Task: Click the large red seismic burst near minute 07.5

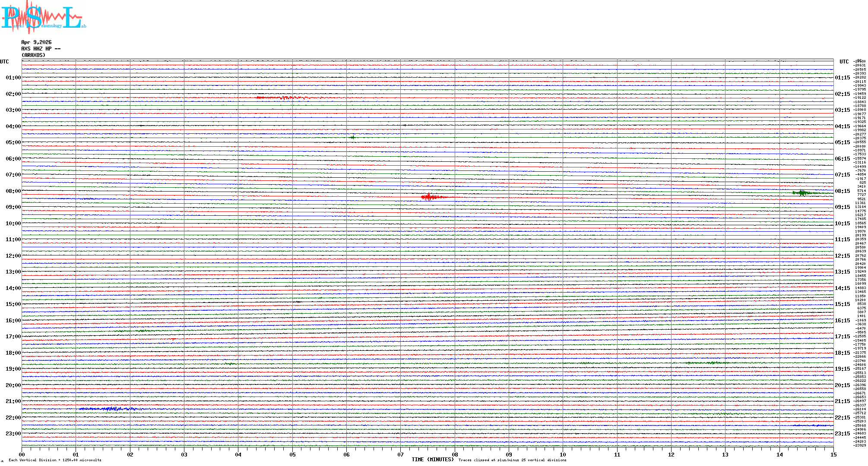Action: (429, 197)
